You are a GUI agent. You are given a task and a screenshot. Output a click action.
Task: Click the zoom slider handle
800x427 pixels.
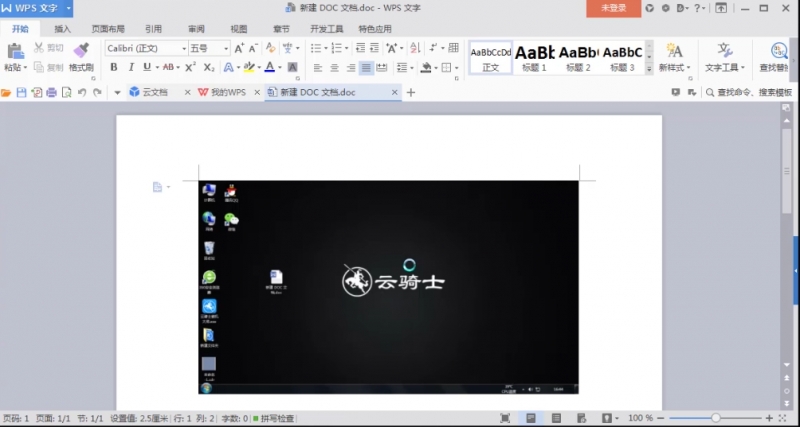pos(716,418)
